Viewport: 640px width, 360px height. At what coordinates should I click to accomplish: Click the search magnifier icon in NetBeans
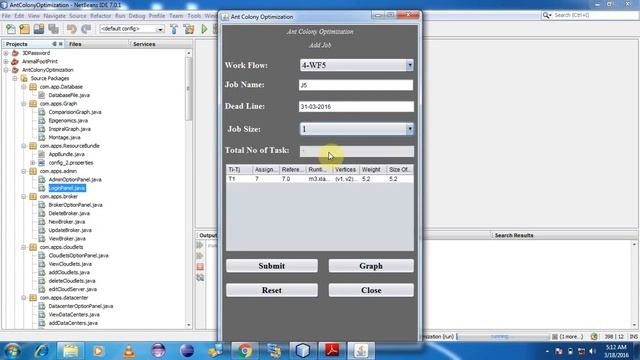click(547, 15)
